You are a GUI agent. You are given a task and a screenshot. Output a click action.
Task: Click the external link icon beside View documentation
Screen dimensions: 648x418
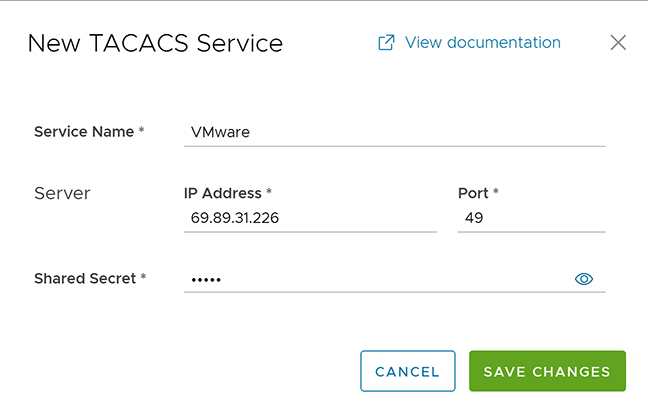386,43
